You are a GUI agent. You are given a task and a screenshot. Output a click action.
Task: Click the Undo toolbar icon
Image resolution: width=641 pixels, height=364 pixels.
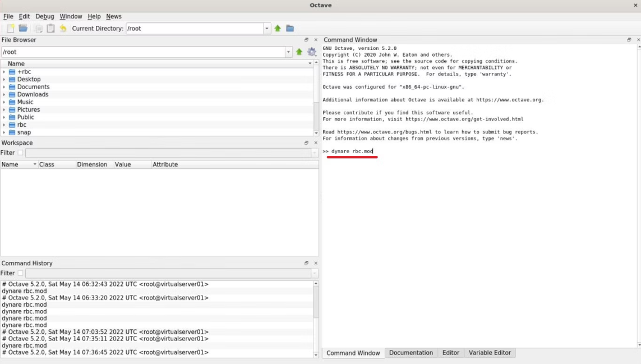(x=63, y=28)
